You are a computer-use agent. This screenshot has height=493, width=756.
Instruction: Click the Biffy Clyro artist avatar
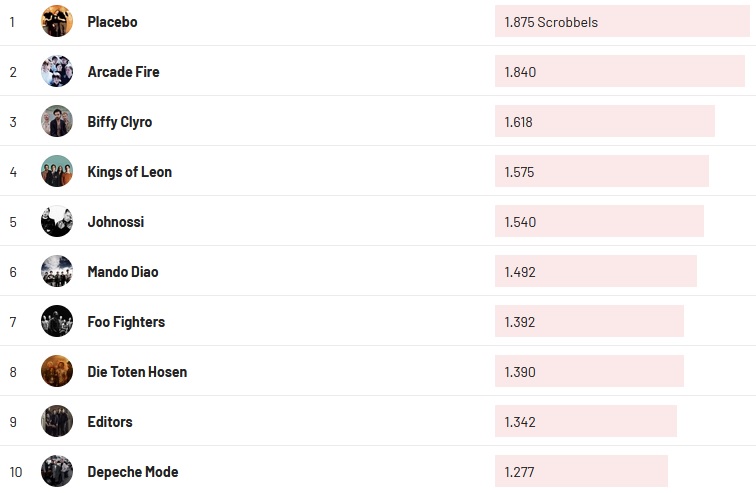point(57,121)
